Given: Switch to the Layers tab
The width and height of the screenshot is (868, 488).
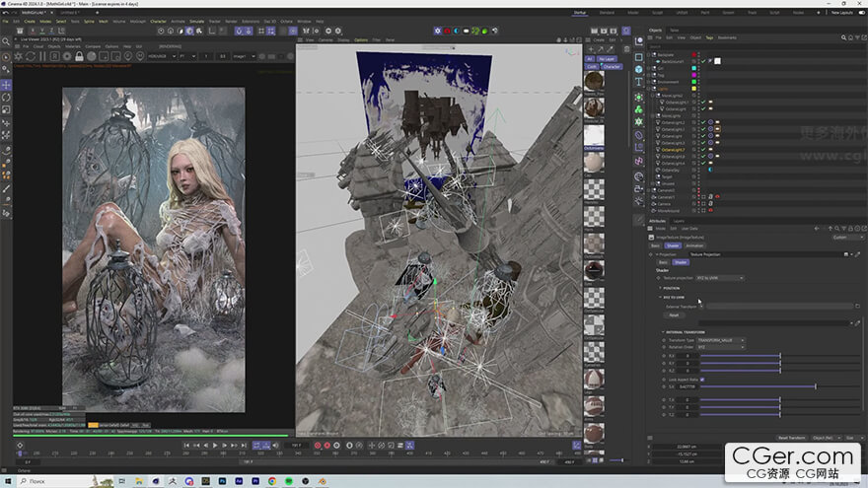Looking at the screenshot, I should coord(679,222).
